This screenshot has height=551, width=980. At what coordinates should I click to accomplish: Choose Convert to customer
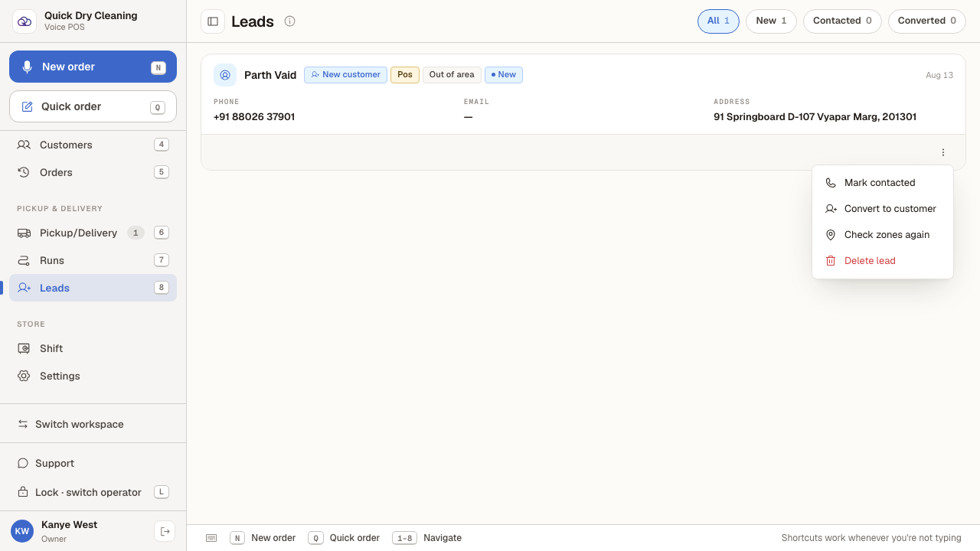click(x=883, y=209)
